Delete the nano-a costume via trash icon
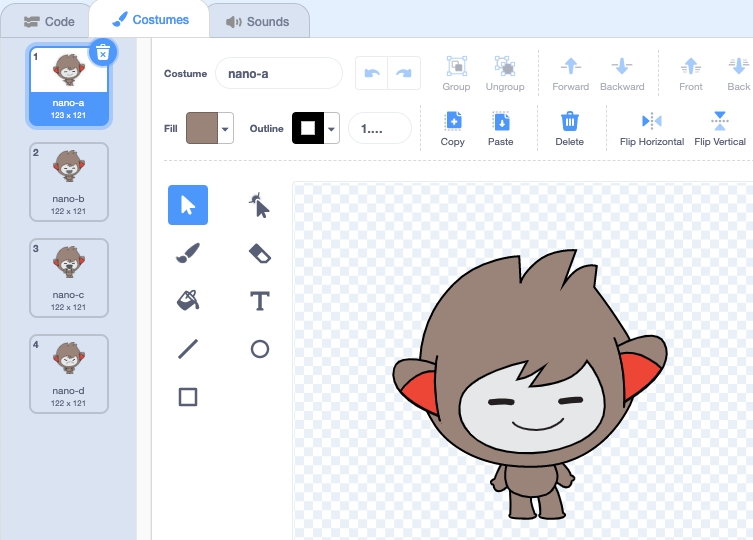The width and height of the screenshot is (753, 540). click(x=103, y=53)
